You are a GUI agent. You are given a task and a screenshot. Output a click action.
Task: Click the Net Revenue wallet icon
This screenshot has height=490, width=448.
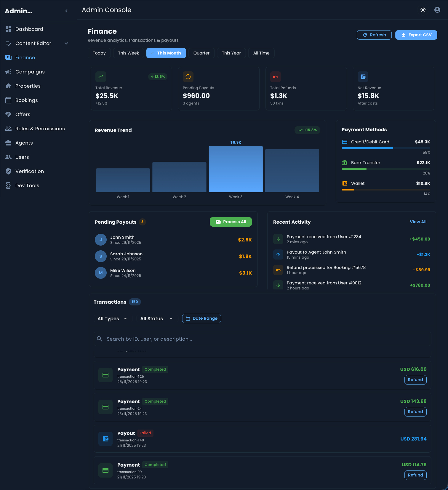coord(363,77)
